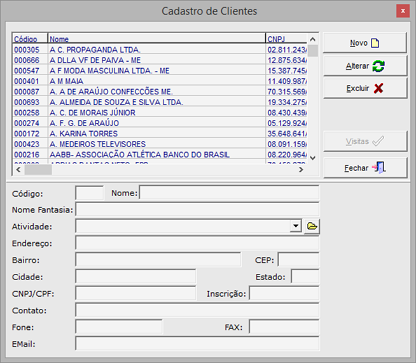
Task: Click into the EMail field
Action: (x=197, y=344)
